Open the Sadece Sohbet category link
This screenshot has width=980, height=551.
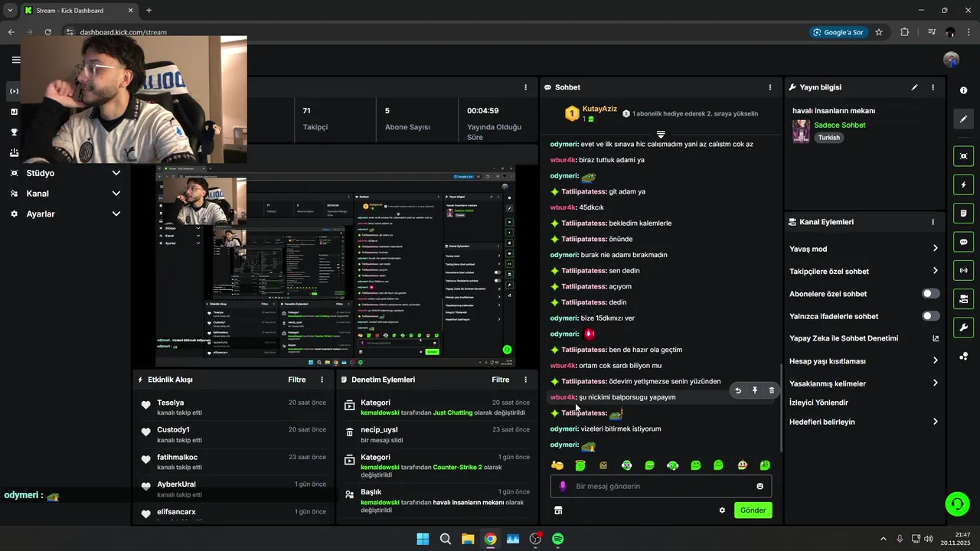[x=840, y=125]
